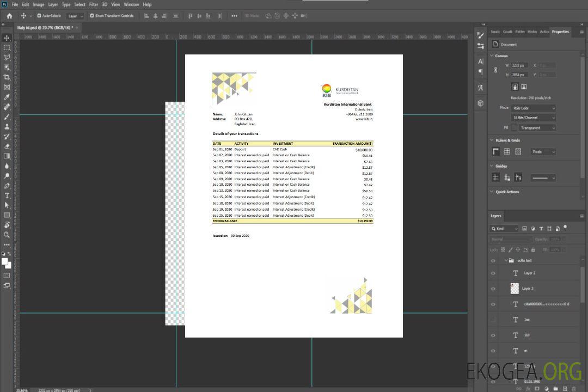Switch to the Actions panel tab

(x=544, y=32)
